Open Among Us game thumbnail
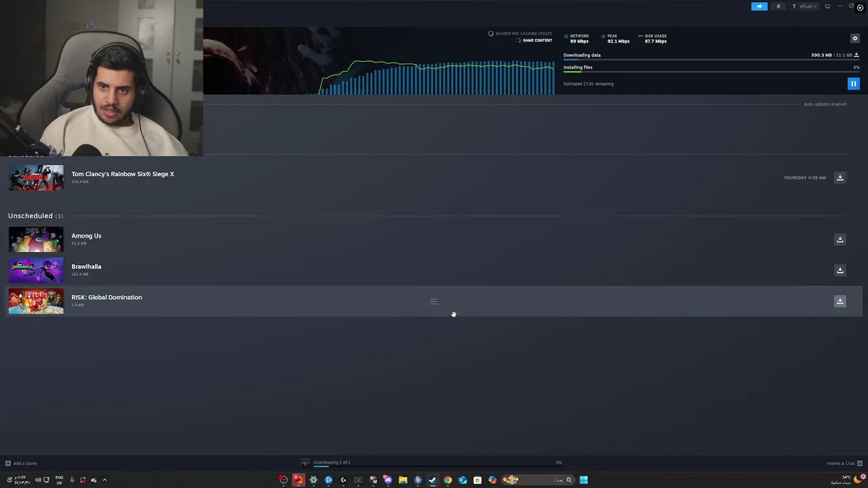The height and width of the screenshot is (488, 868). pyautogui.click(x=36, y=239)
